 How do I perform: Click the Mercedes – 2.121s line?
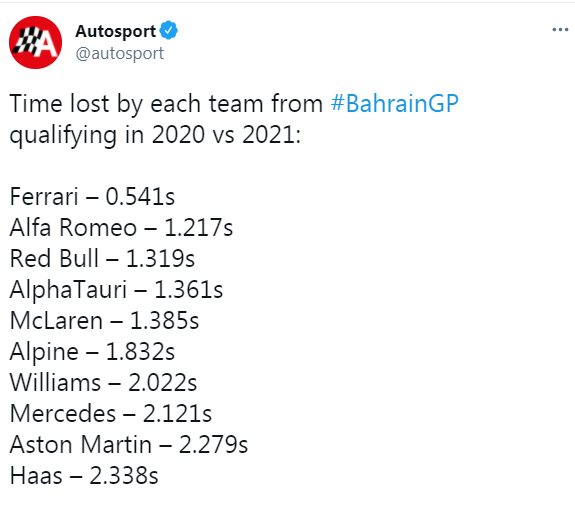pos(110,414)
